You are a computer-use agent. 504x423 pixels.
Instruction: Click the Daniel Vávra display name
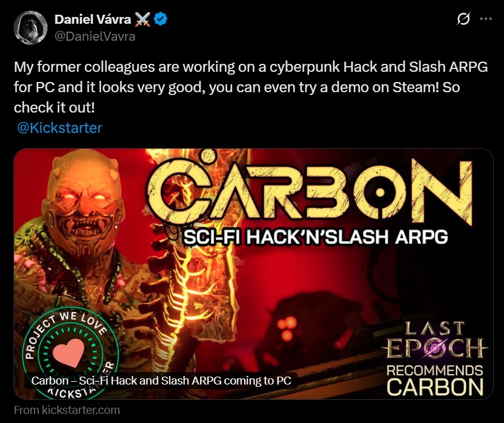tap(93, 19)
